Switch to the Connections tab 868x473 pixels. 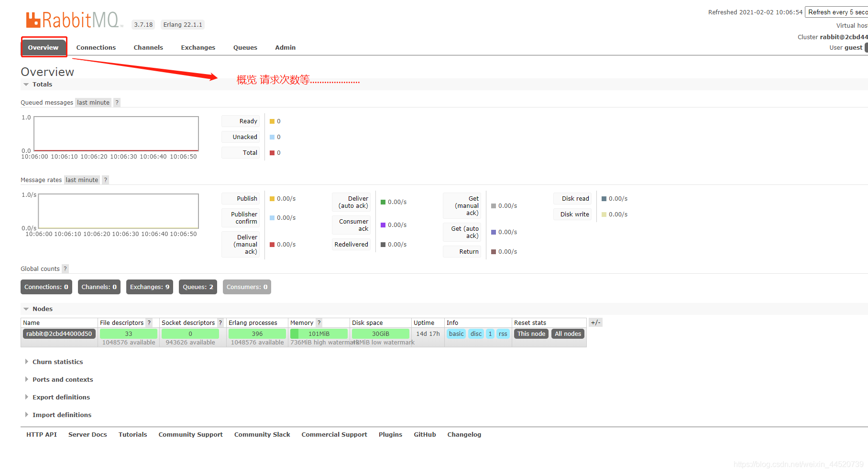(96, 47)
